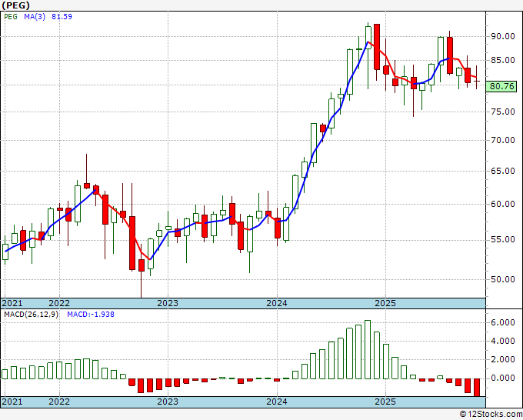
Task: Click the MA(3) indicator label
Action: tap(35, 17)
